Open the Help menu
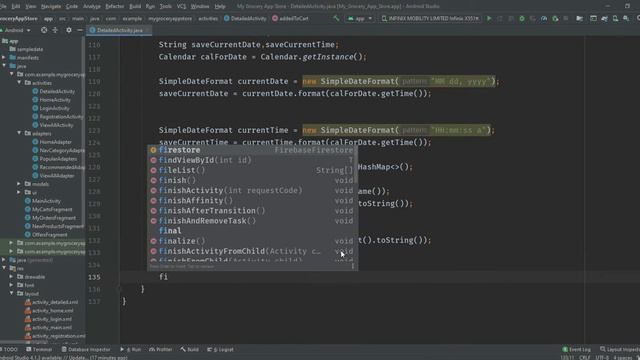The width and height of the screenshot is (640, 360). pyautogui.click(x=220, y=7)
